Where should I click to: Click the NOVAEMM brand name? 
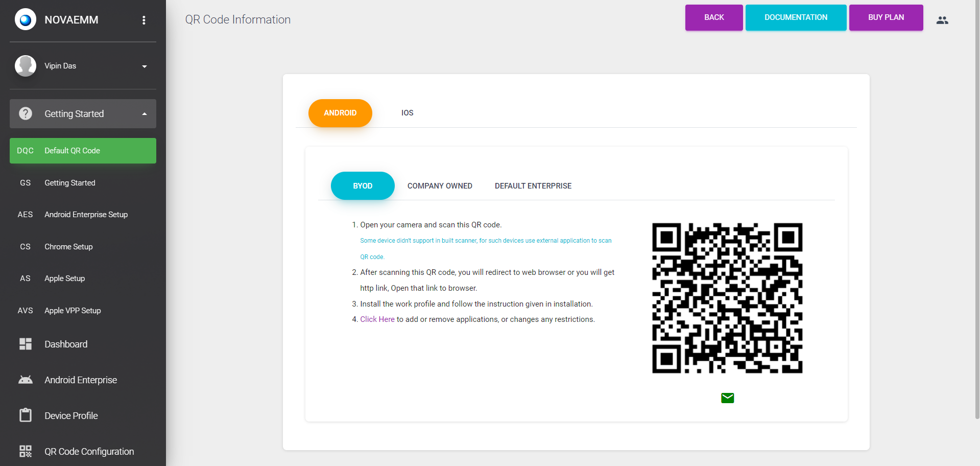[x=71, y=20]
